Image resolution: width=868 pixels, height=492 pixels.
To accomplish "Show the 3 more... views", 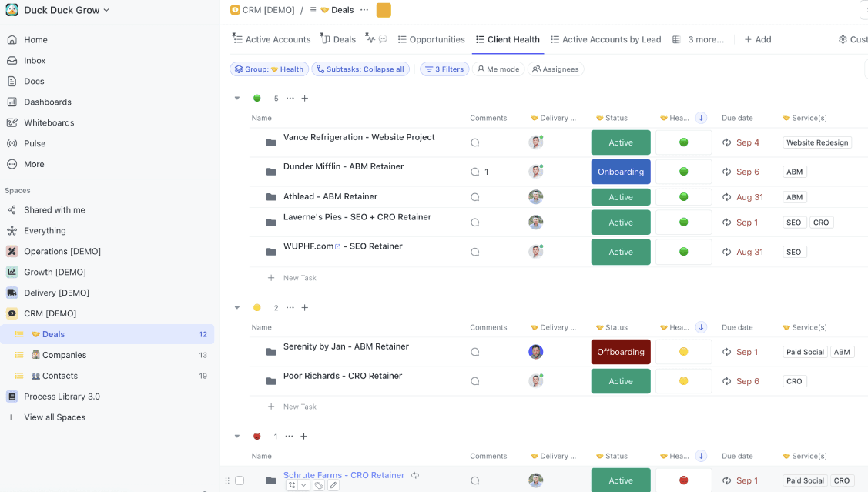I will [698, 39].
